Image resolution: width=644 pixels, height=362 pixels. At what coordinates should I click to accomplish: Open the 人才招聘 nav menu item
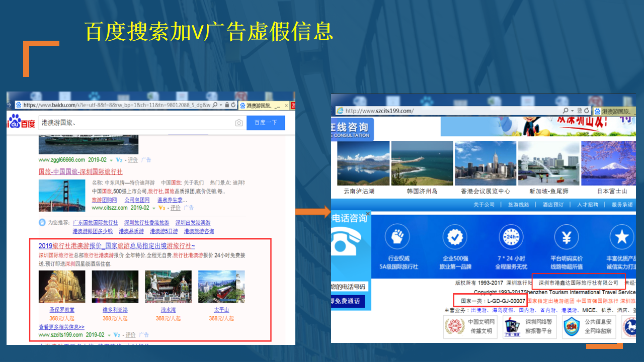pos(588,205)
